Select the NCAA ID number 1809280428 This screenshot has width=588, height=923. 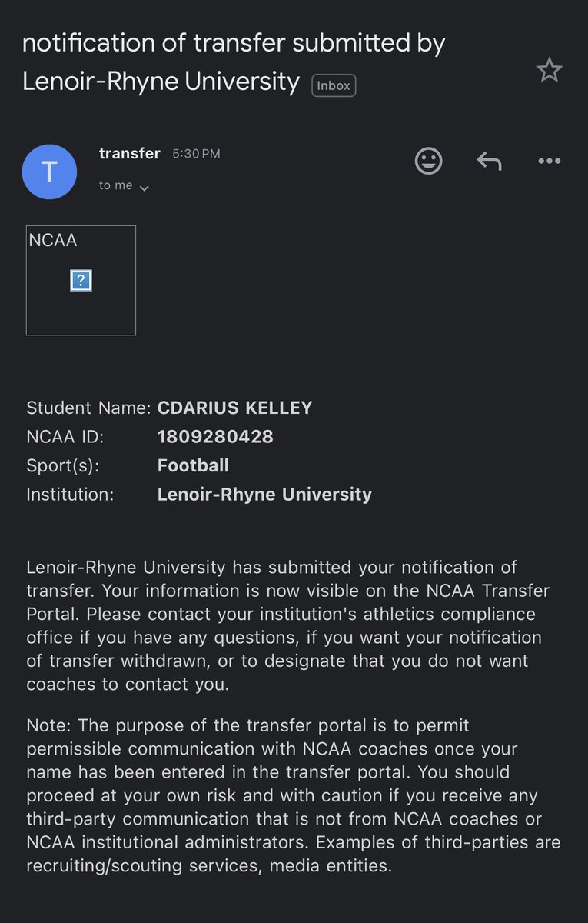click(x=215, y=437)
